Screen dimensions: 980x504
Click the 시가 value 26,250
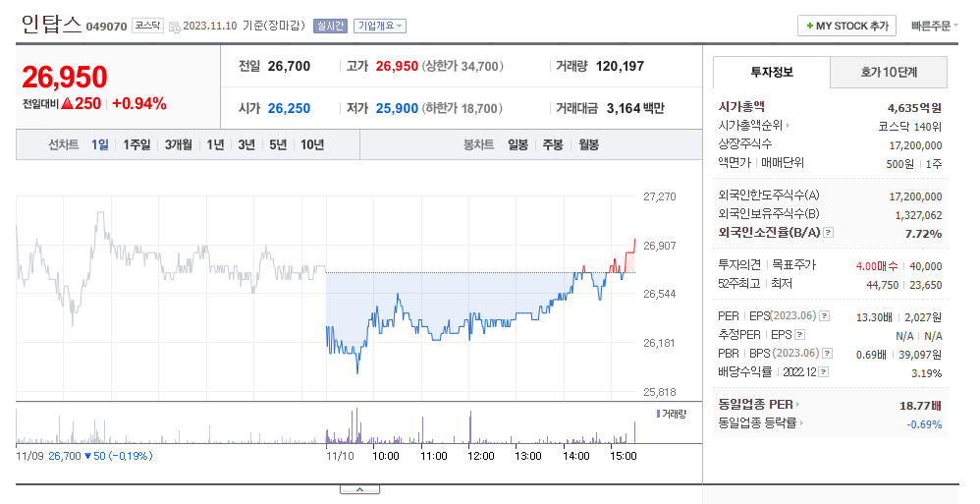click(289, 109)
